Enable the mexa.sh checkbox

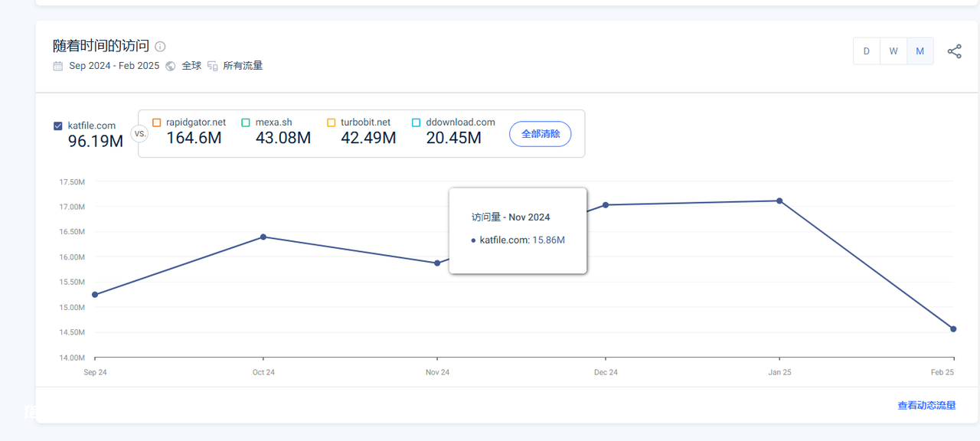[x=246, y=122]
